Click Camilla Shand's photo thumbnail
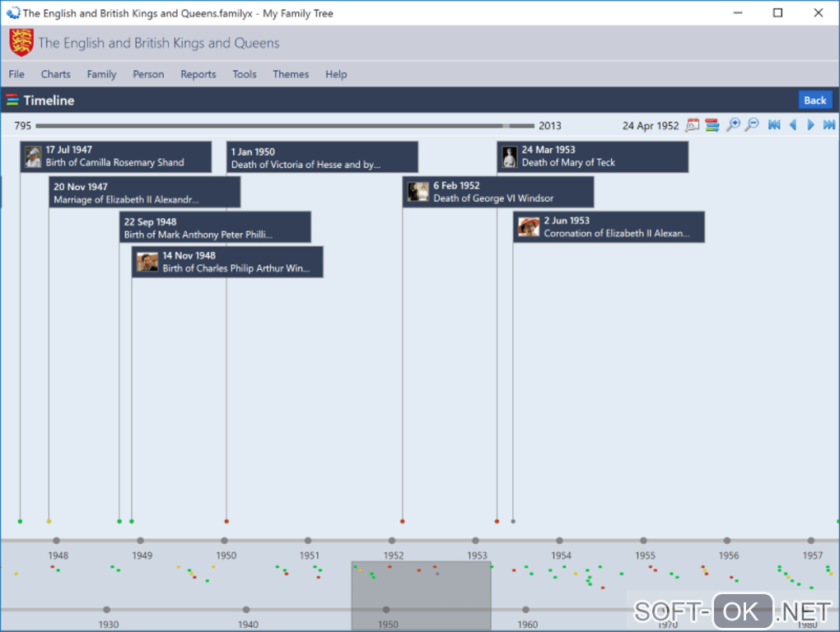840x632 pixels. [x=33, y=157]
